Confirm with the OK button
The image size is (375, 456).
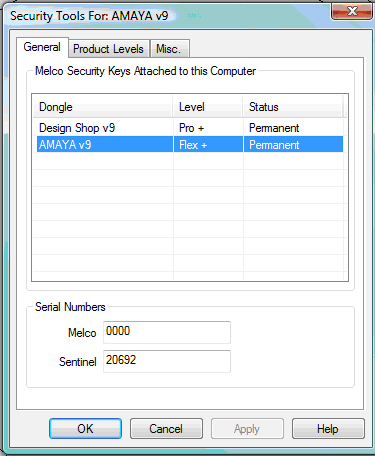(x=85, y=429)
